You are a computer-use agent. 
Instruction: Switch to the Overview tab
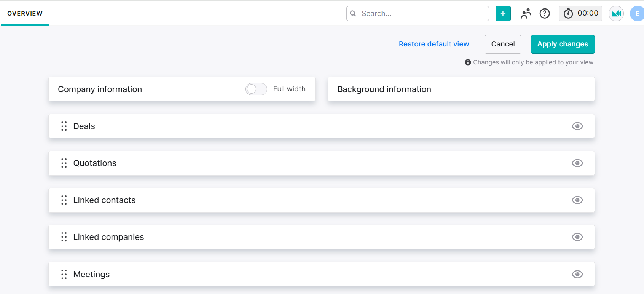(25, 14)
